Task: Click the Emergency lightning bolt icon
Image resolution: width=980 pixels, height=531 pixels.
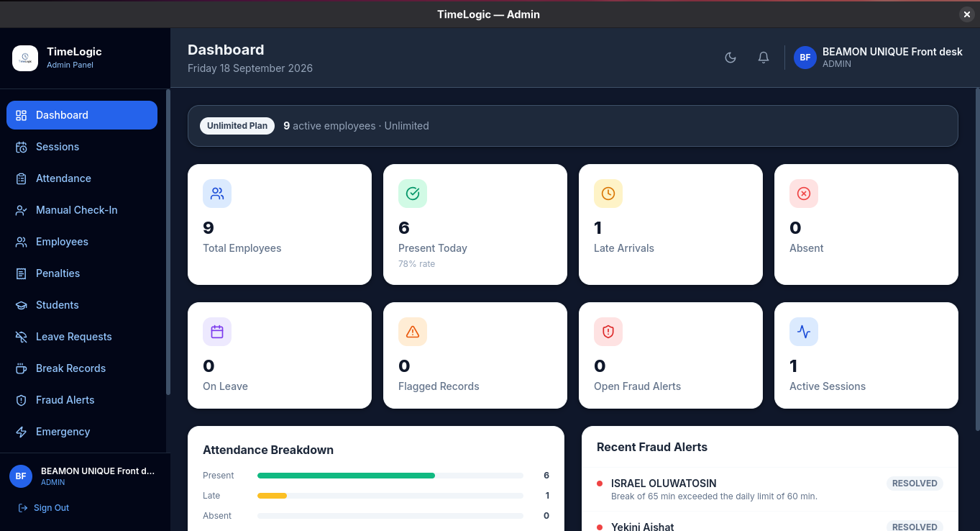Action: (x=21, y=432)
